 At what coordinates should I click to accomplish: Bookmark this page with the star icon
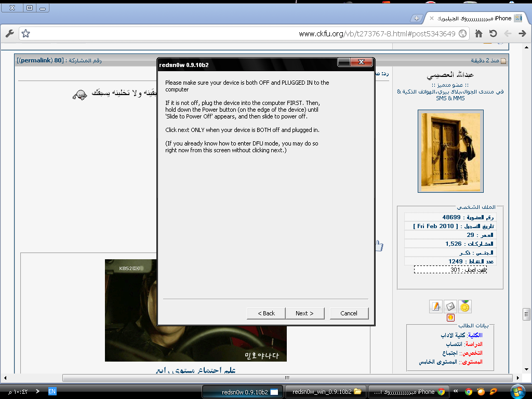tap(26, 33)
